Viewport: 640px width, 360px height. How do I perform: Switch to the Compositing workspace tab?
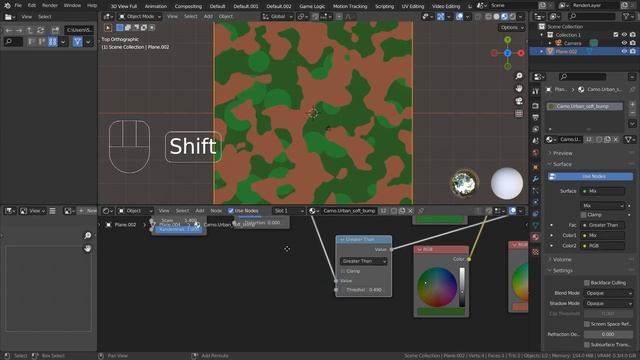[x=188, y=7]
